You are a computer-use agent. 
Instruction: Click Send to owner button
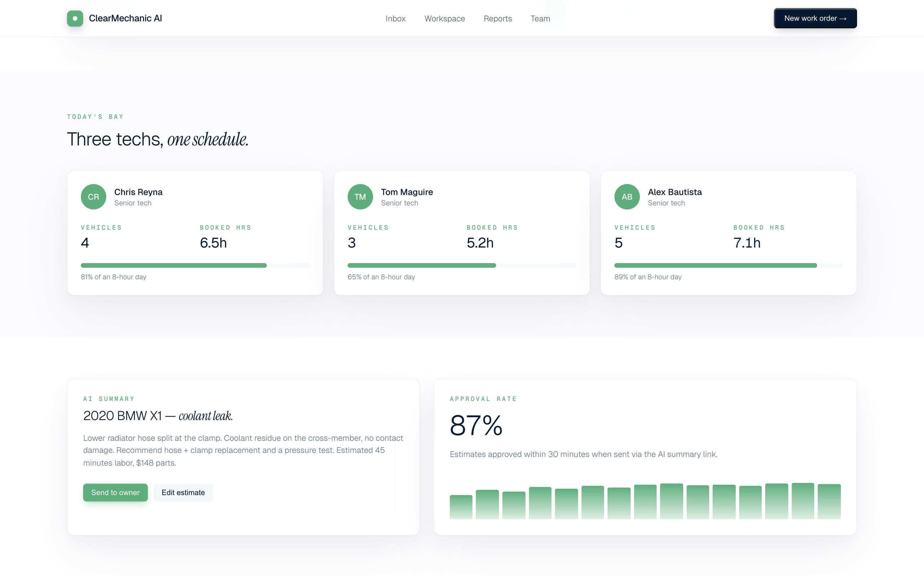click(x=115, y=492)
